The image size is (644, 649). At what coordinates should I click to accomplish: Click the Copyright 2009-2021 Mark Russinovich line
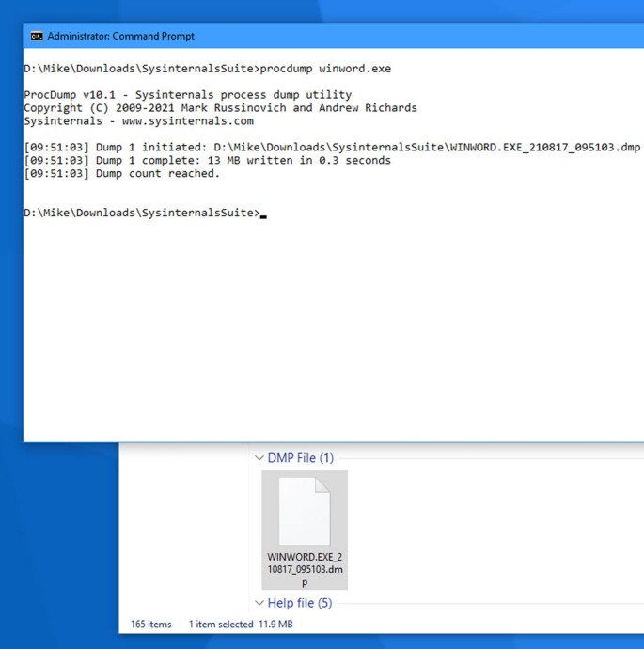click(x=220, y=108)
